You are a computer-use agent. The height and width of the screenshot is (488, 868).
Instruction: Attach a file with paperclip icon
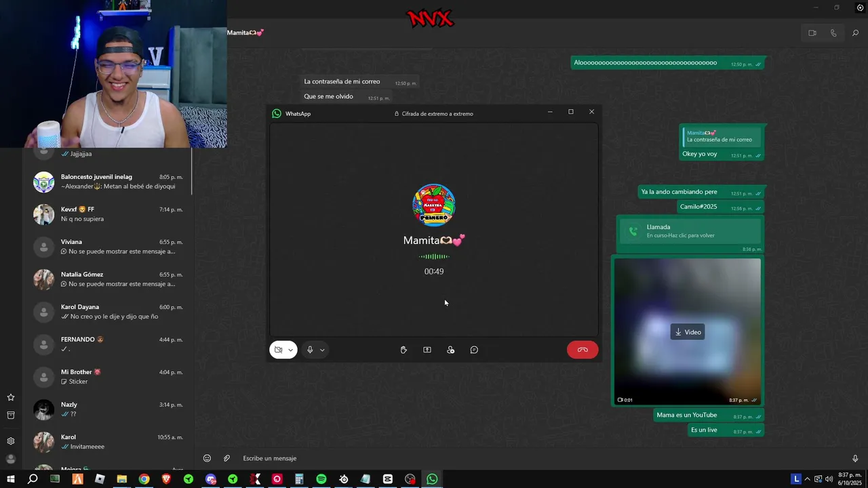pos(227,458)
